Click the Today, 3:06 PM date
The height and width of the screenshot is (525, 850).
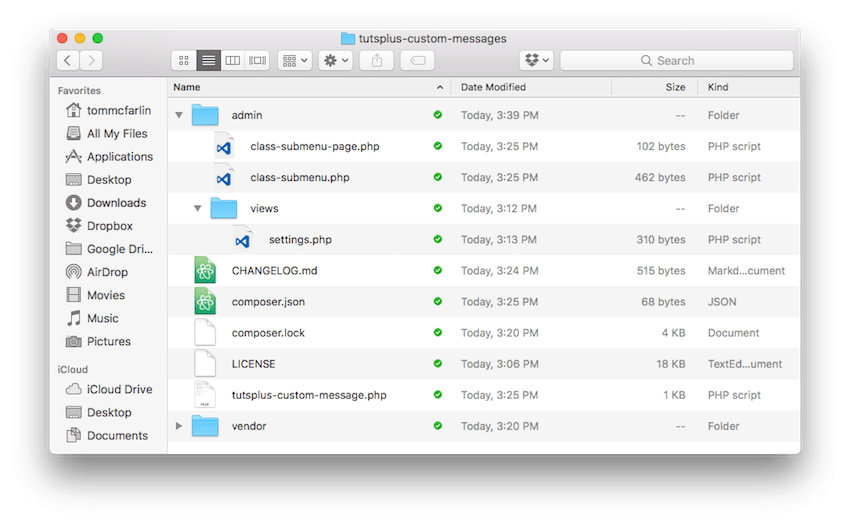pyautogui.click(x=500, y=364)
